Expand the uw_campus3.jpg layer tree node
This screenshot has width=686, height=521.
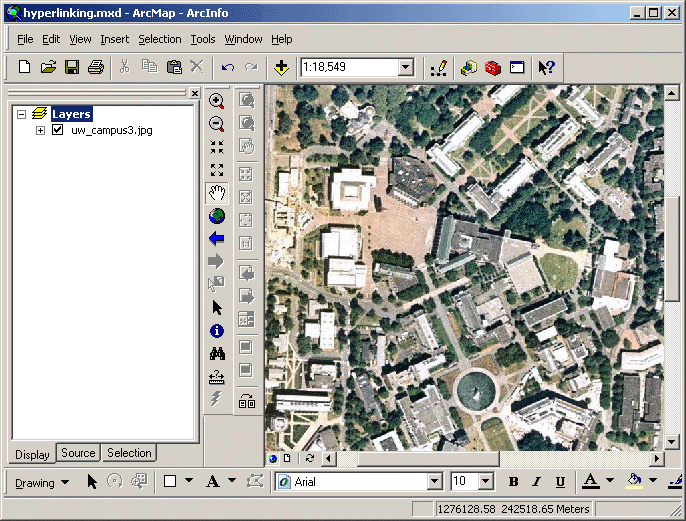40,130
